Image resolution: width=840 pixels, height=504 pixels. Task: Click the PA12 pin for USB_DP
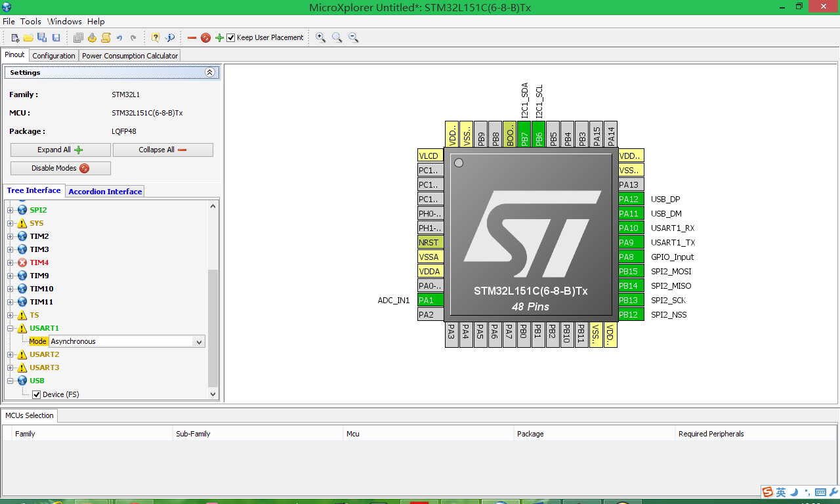coord(631,199)
